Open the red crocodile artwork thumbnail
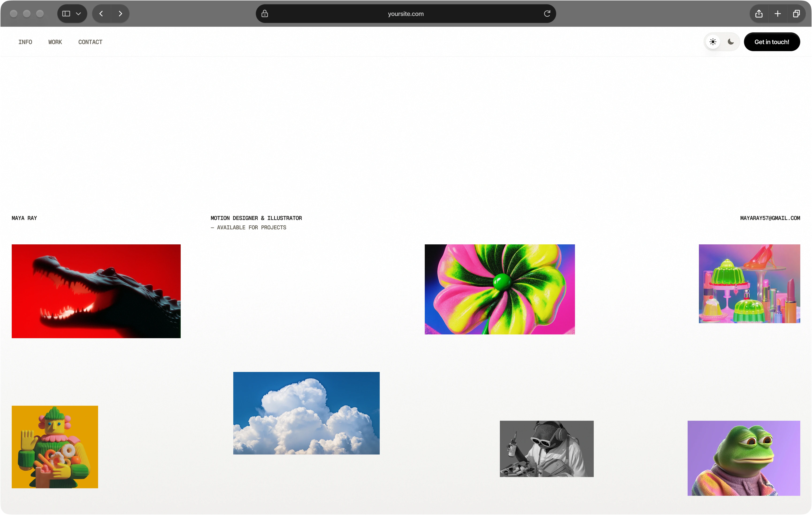The width and height of the screenshot is (812, 515). (x=96, y=291)
